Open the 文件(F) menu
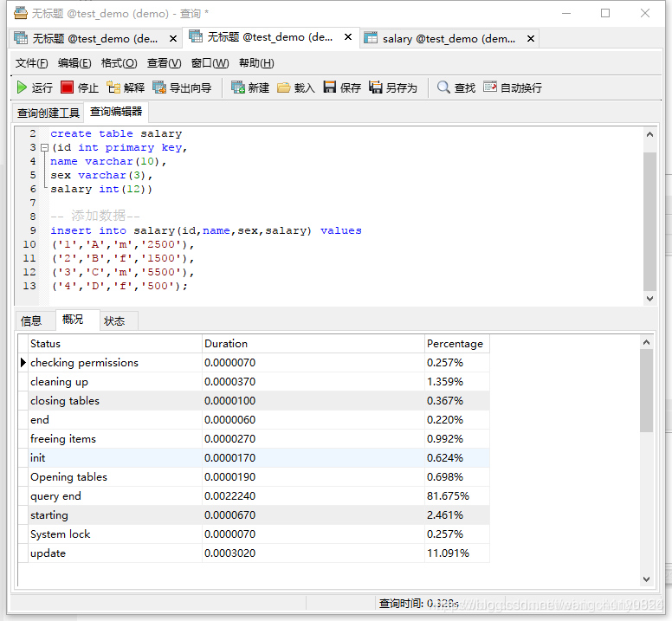672x621 pixels. pos(32,63)
